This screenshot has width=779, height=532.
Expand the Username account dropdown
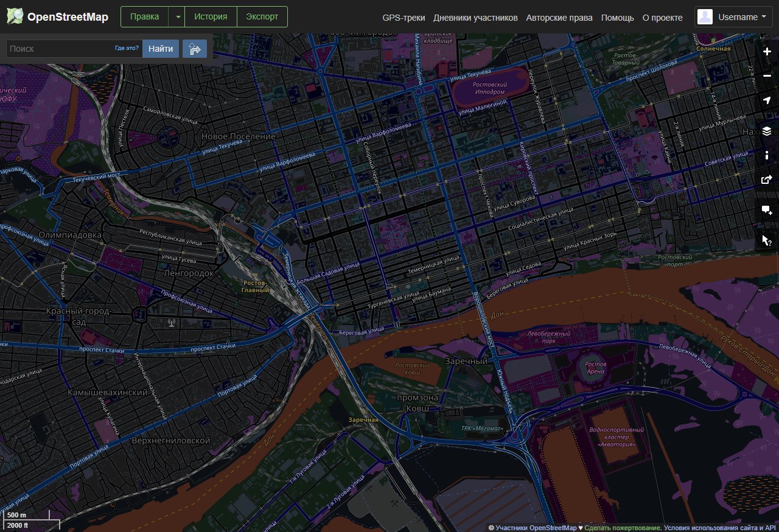click(x=733, y=17)
